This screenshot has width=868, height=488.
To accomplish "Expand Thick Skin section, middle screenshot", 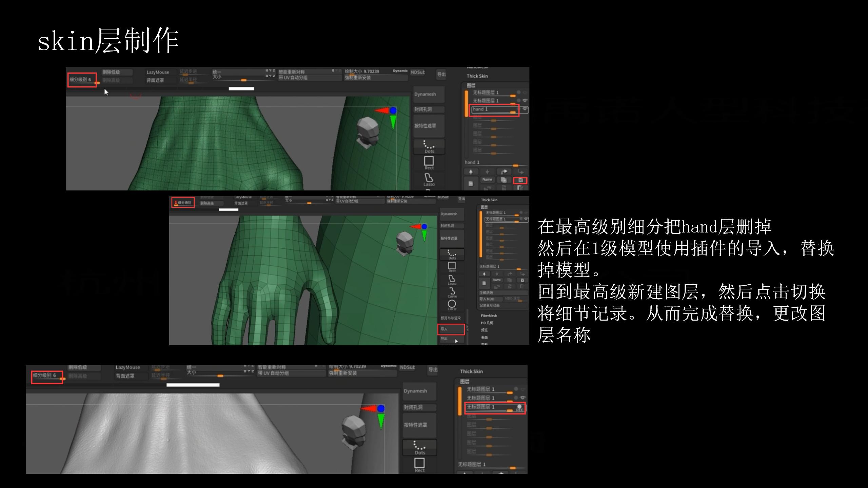I will pos(489,200).
